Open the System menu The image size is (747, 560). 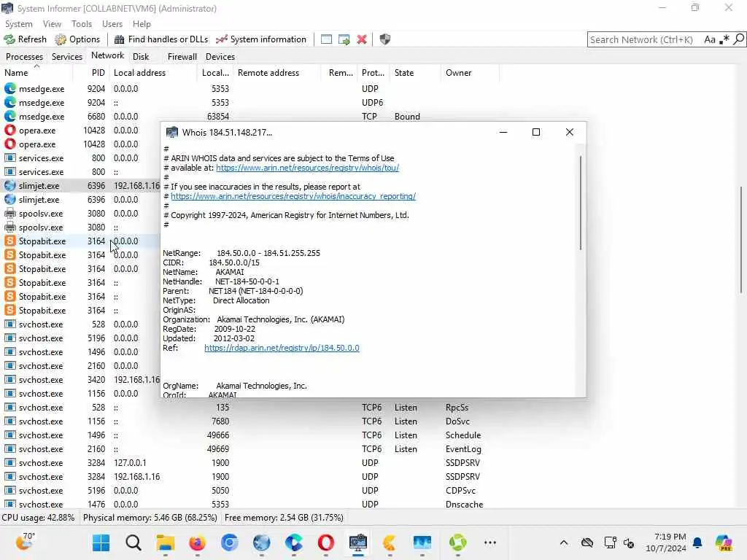[18, 24]
